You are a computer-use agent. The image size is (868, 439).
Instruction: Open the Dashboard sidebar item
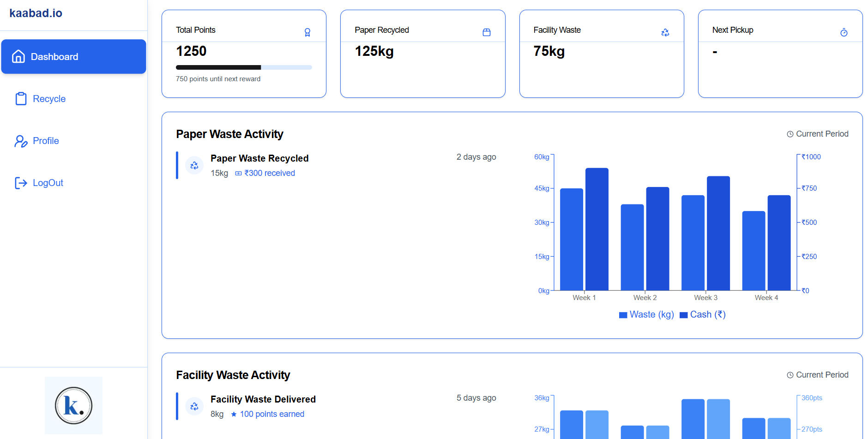coord(73,56)
